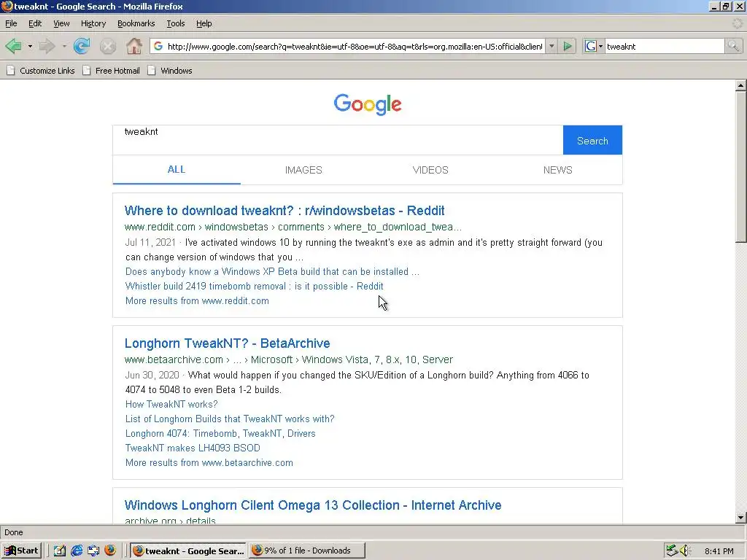The height and width of the screenshot is (560, 747).
Task: Click the 'Jul 11, 2021' result date
Action: (150, 242)
